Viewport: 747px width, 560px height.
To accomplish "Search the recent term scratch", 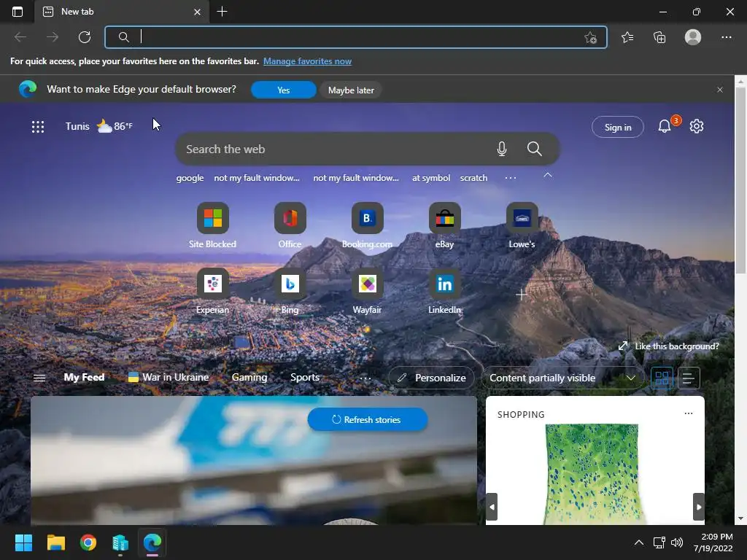I will coord(473,178).
